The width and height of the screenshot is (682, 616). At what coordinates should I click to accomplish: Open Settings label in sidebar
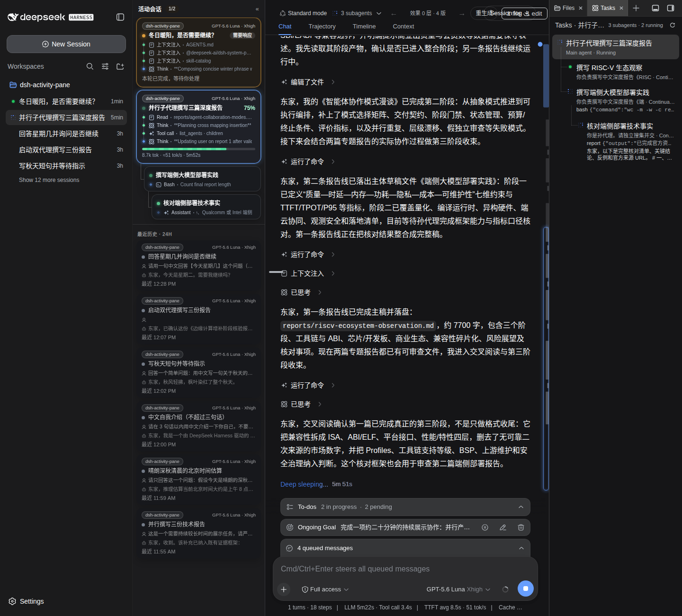click(32, 601)
